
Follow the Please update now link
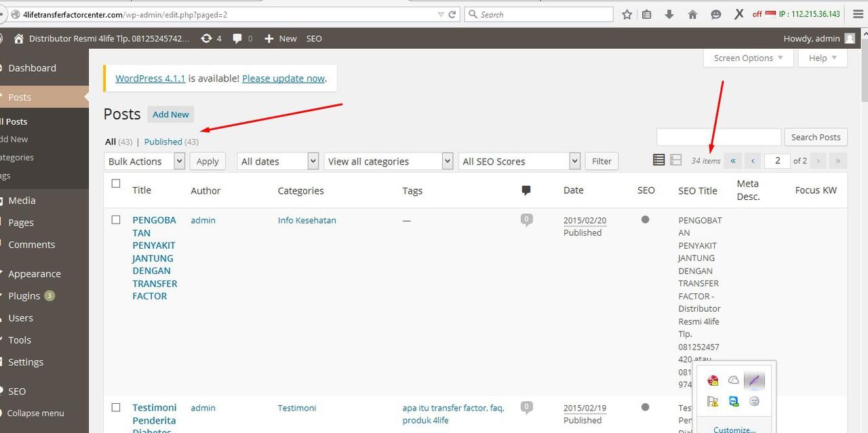coord(283,79)
